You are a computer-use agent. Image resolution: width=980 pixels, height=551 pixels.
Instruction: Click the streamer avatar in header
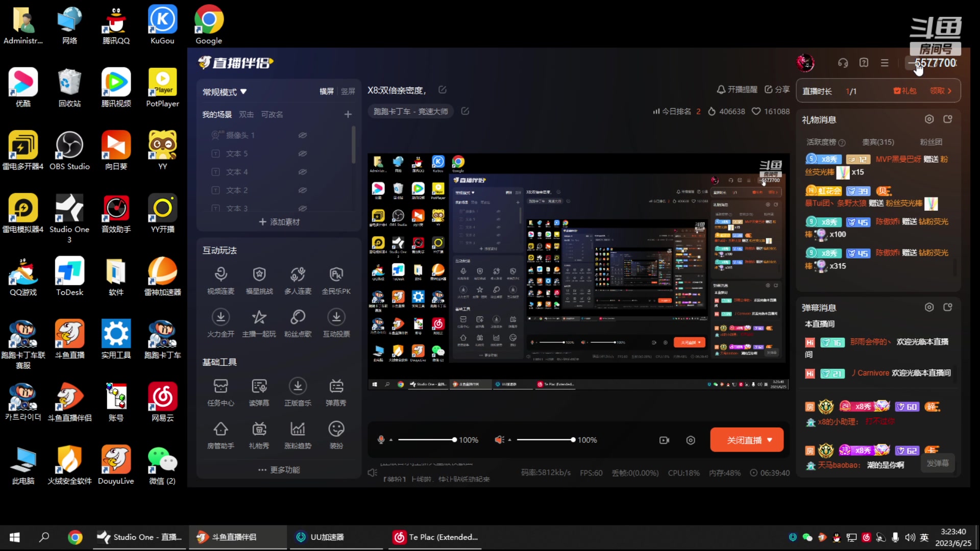pyautogui.click(x=805, y=63)
